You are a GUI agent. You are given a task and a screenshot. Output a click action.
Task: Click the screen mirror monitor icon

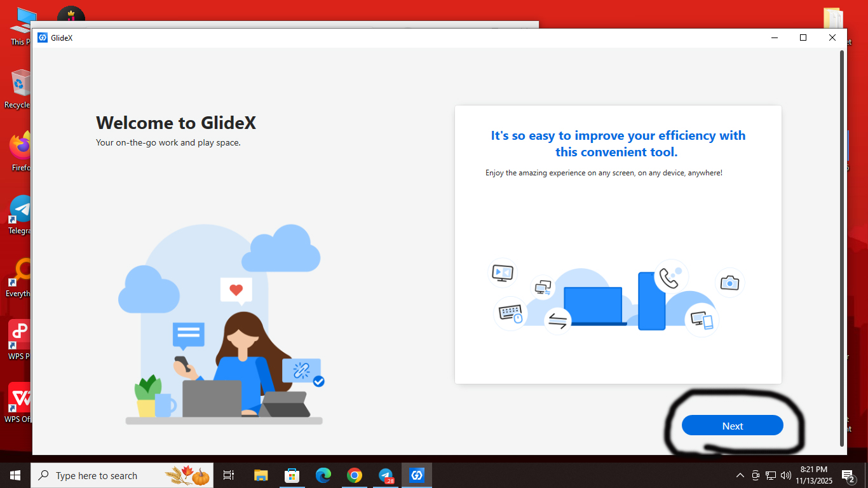503,273
